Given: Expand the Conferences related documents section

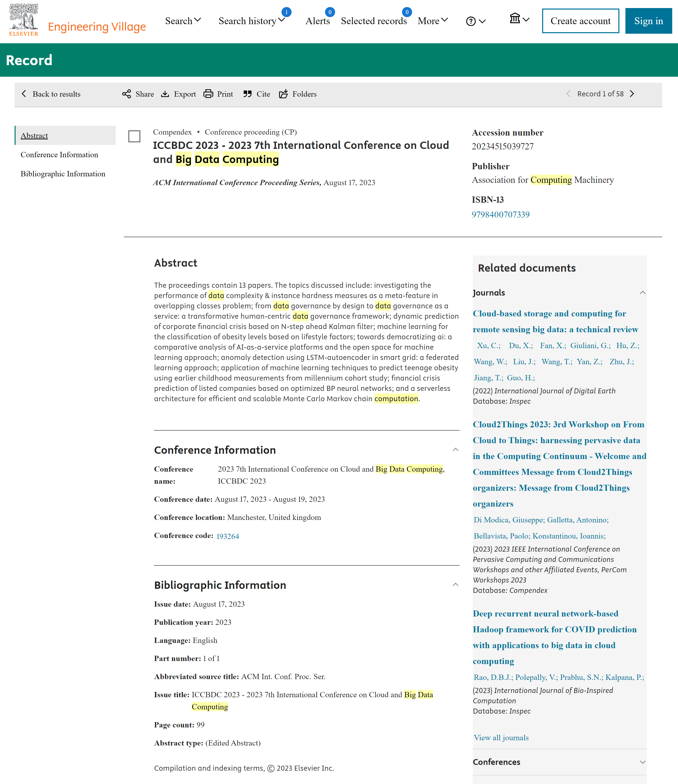Looking at the screenshot, I should 643,762.
